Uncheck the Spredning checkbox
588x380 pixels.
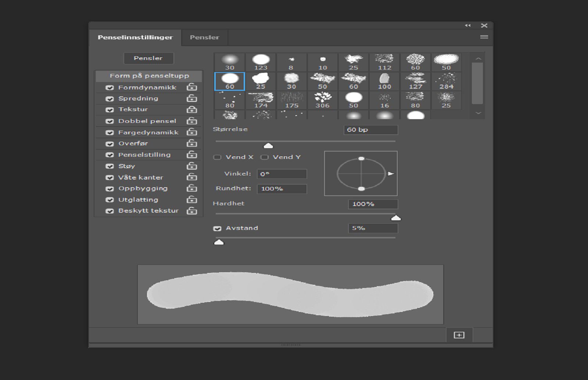(x=110, y=99)
